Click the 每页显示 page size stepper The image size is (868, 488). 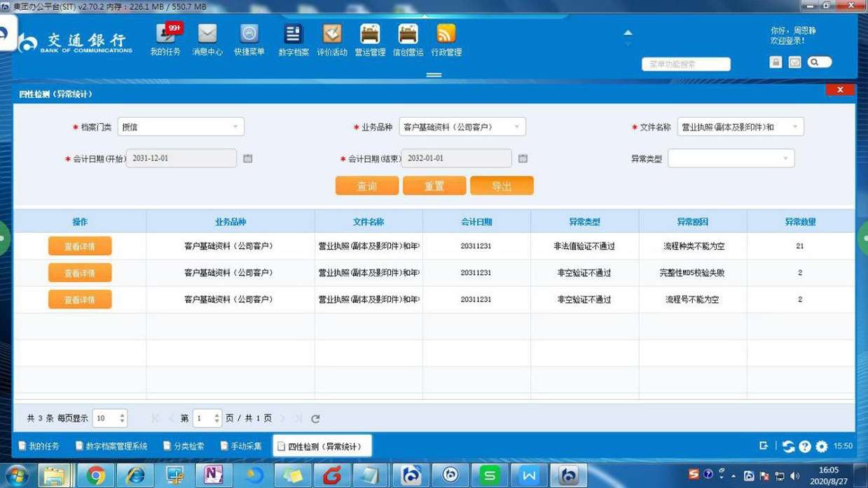tap(123, 419)
